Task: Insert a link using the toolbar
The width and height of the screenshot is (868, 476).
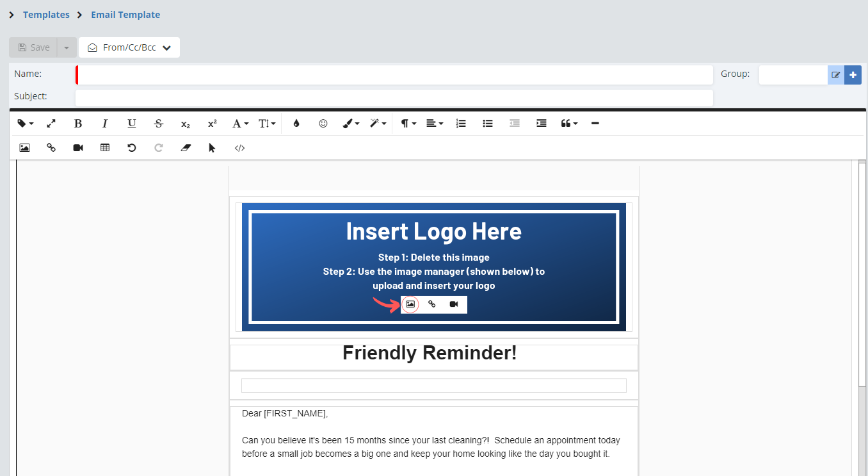Action: pos(51,148)
